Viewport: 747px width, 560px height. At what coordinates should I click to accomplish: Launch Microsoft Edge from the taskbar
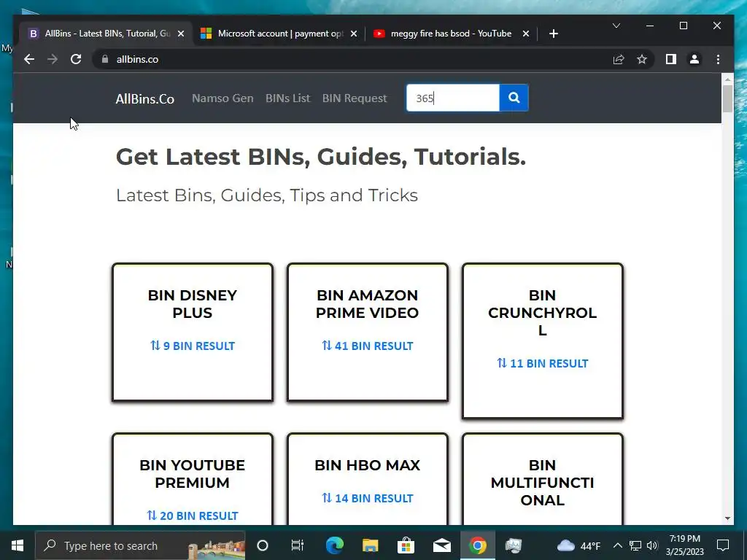[x=334, y=545]
